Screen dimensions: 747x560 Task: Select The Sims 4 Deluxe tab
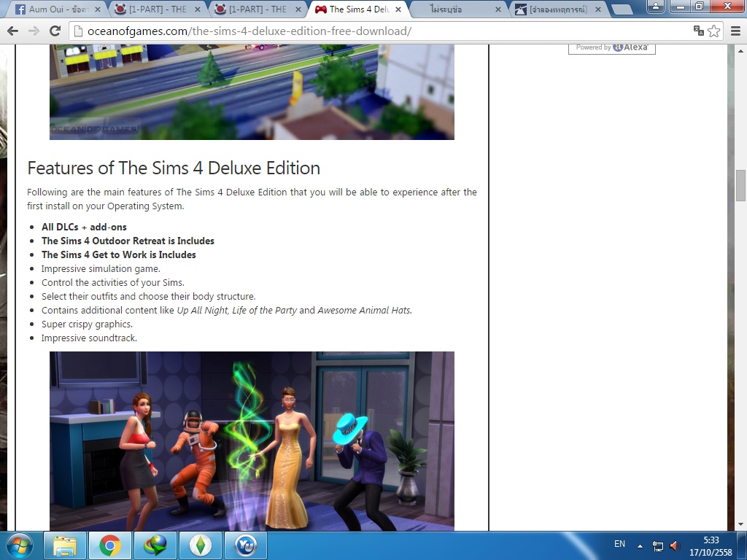pyautogui.click(x=358, y=9)
